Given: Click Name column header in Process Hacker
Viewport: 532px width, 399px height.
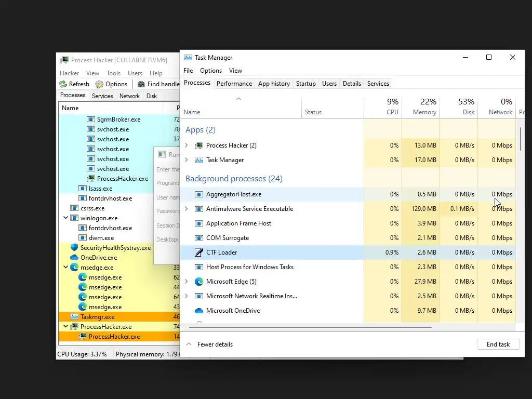Looking at the screenshot, I should coord(111,108).
